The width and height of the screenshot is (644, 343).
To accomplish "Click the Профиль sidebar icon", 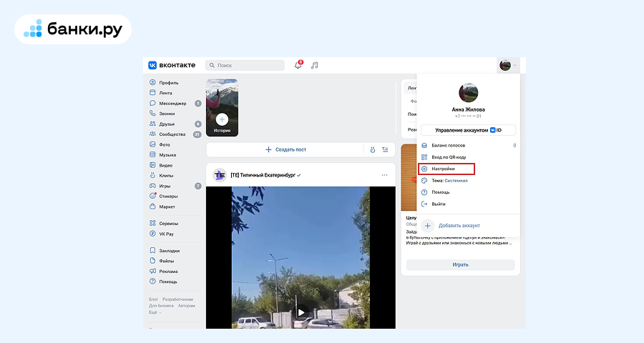I will (x=152, y=82).
